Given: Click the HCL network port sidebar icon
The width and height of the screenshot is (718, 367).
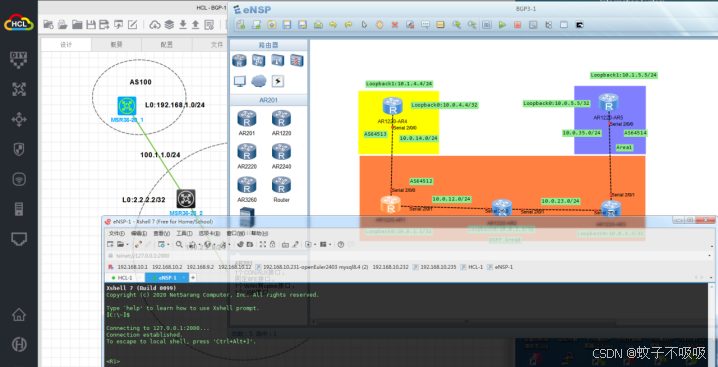Looking at the screenshot, I should (19, 239).
